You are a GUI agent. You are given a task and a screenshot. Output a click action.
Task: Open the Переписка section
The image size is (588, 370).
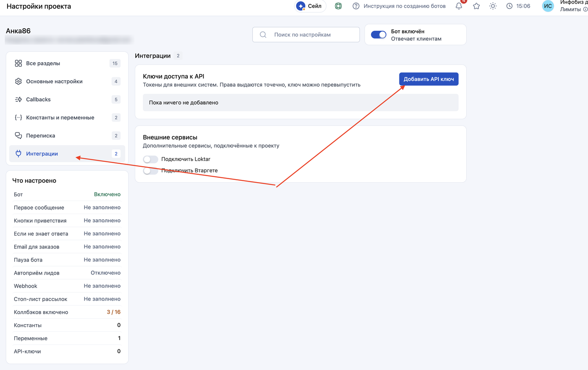click(x=67, y=135)
